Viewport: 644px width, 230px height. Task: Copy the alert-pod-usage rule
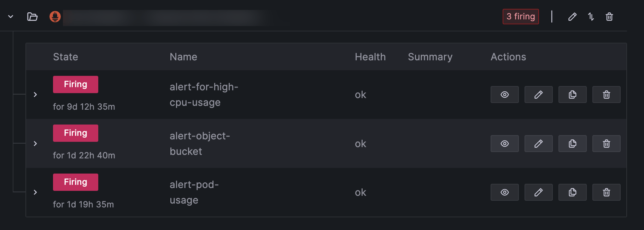[x=572, y=192]
